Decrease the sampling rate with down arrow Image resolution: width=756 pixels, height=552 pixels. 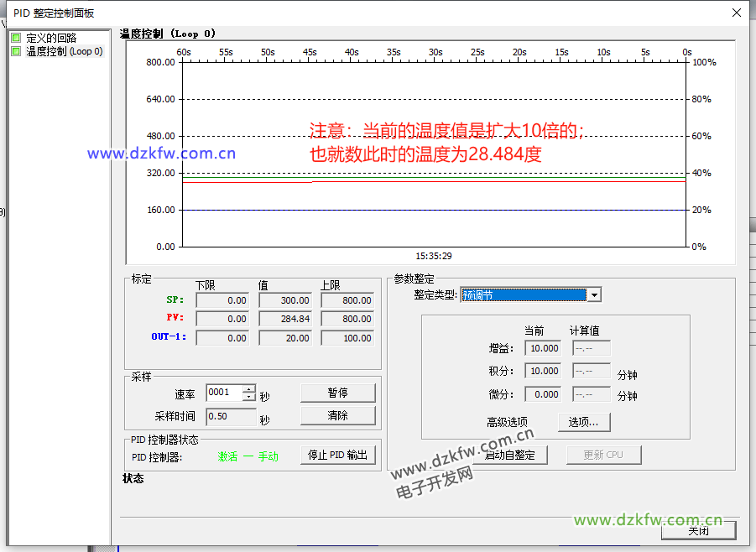[x=248, y=397]
